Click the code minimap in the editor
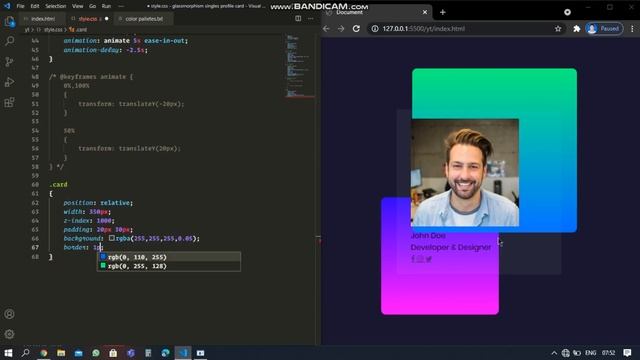Image resolution: width=640 pixels, height=360 pixels. pos(300,65)
